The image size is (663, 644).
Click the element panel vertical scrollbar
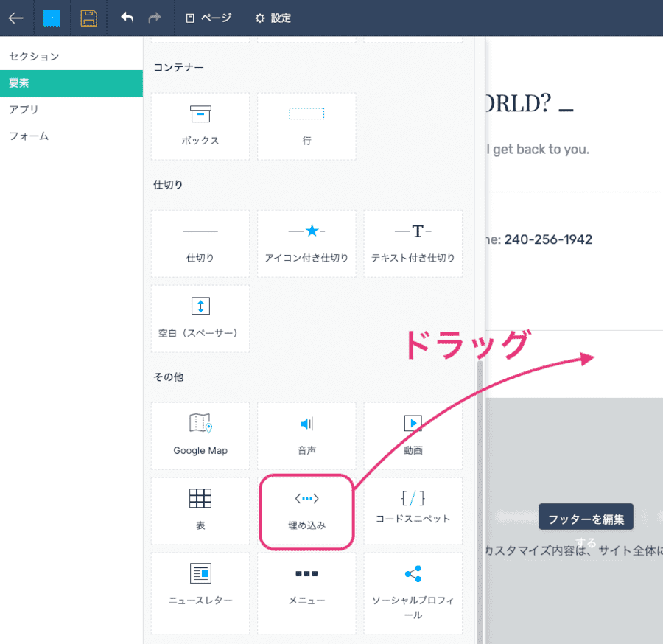pos(480,501)
